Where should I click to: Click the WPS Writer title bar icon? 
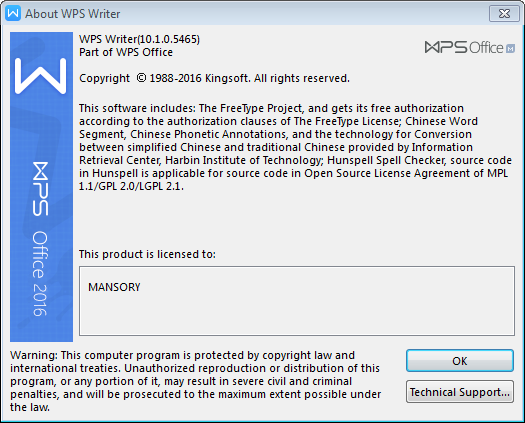(x=13, y=13)
